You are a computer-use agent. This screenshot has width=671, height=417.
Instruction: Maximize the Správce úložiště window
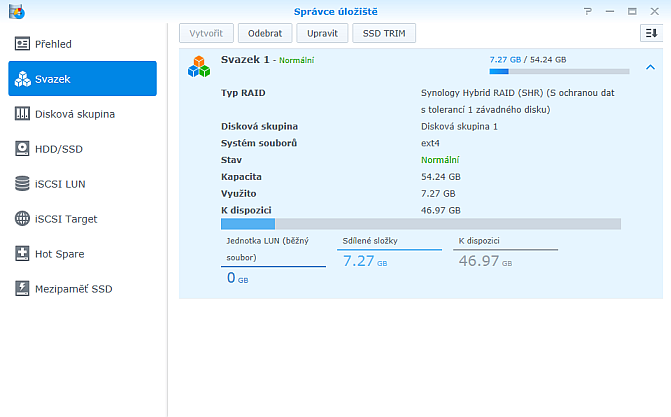632,12
